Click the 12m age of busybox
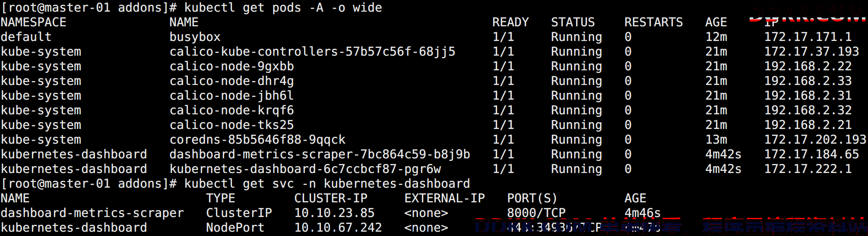 point(716,37)
